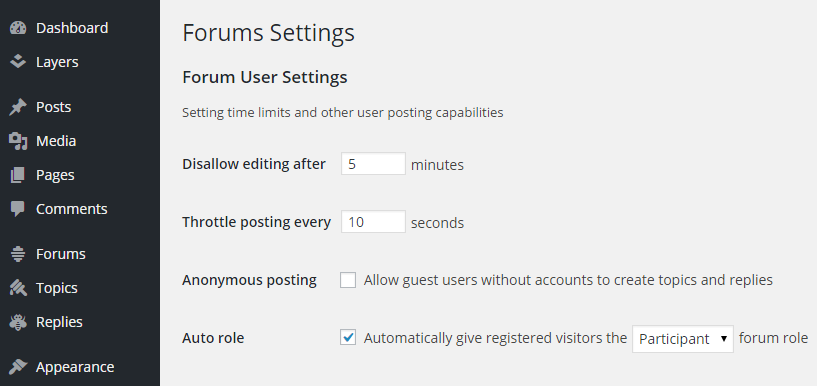
Task: Click the Topics icon in sidebar
Action: click(x=18, y=288)
